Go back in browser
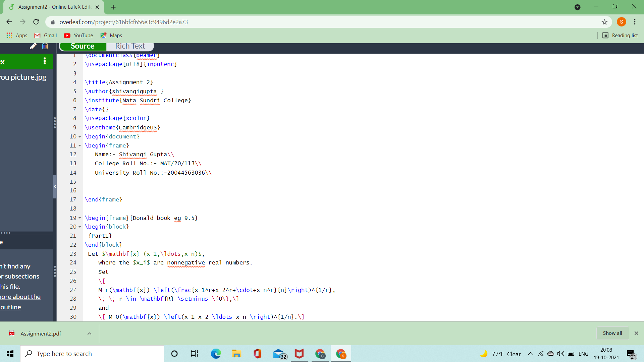The height and width of the screenshot is (362, 644). pyautogui.click(x=9, y=22)
